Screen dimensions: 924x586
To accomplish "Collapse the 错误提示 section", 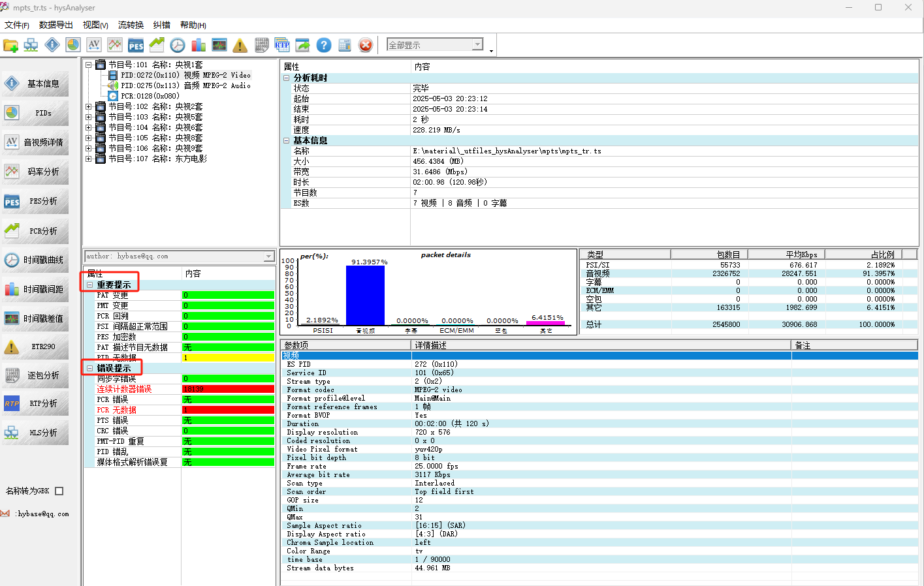I will point(90,369).
